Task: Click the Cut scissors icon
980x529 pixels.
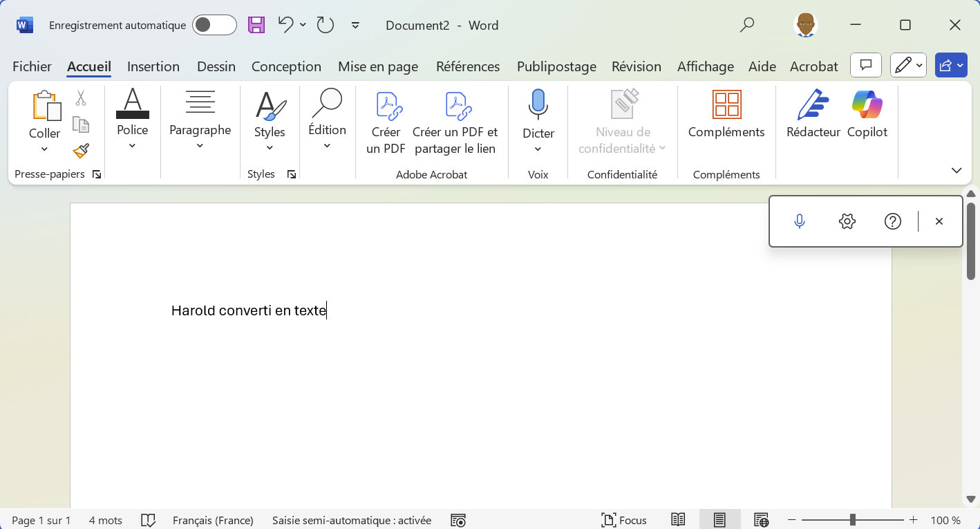Action: 81,98
